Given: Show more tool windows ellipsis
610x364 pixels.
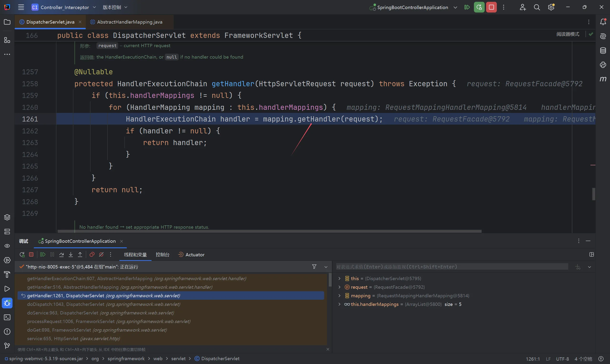Looking at the screenshot, I should (7, 54).
